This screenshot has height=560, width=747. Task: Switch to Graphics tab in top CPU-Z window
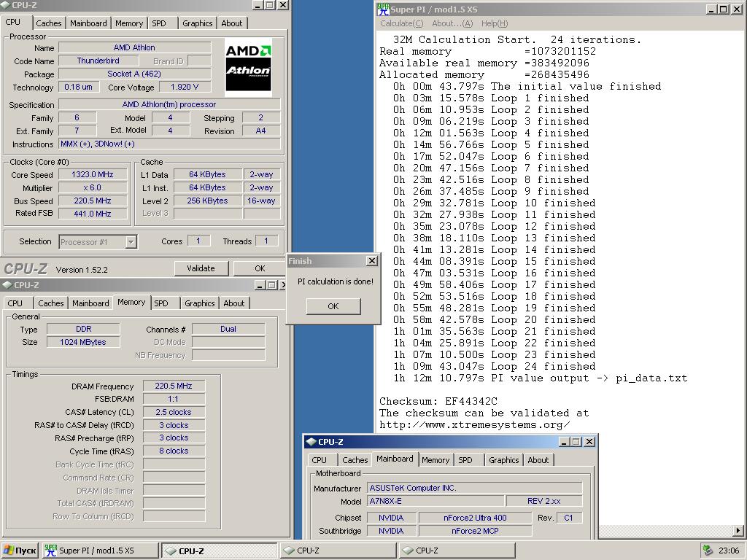pyautogui.click(x=198, y=23)
